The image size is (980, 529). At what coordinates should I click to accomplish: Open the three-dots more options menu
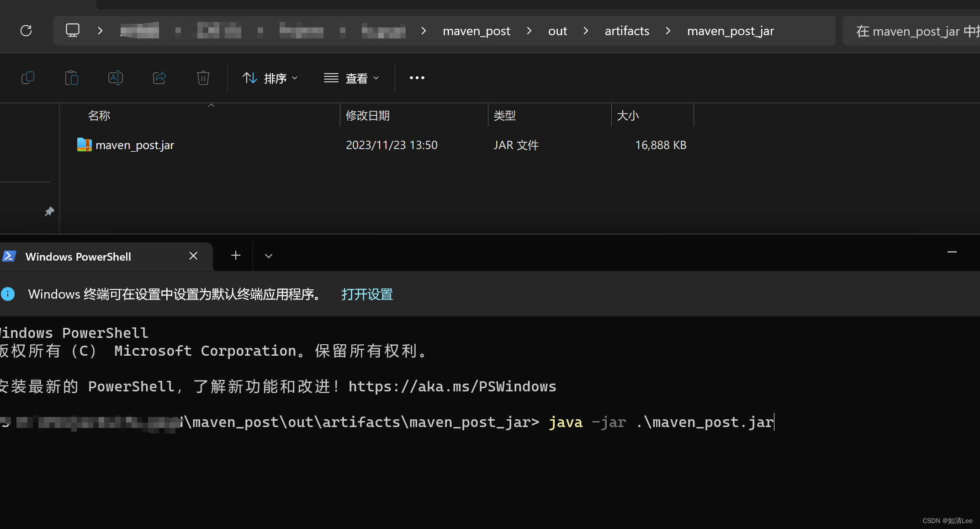point(417,78)
